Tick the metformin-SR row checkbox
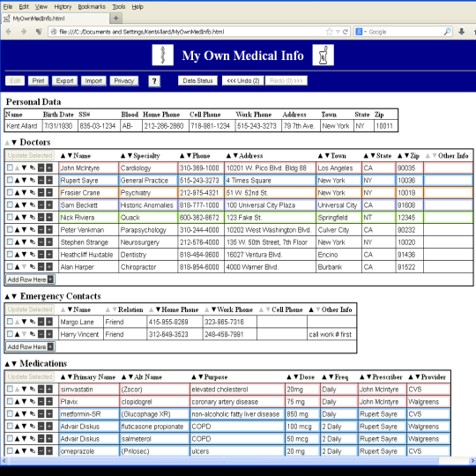The width and height of the screenshot is (476, 476). pos(10,413)
